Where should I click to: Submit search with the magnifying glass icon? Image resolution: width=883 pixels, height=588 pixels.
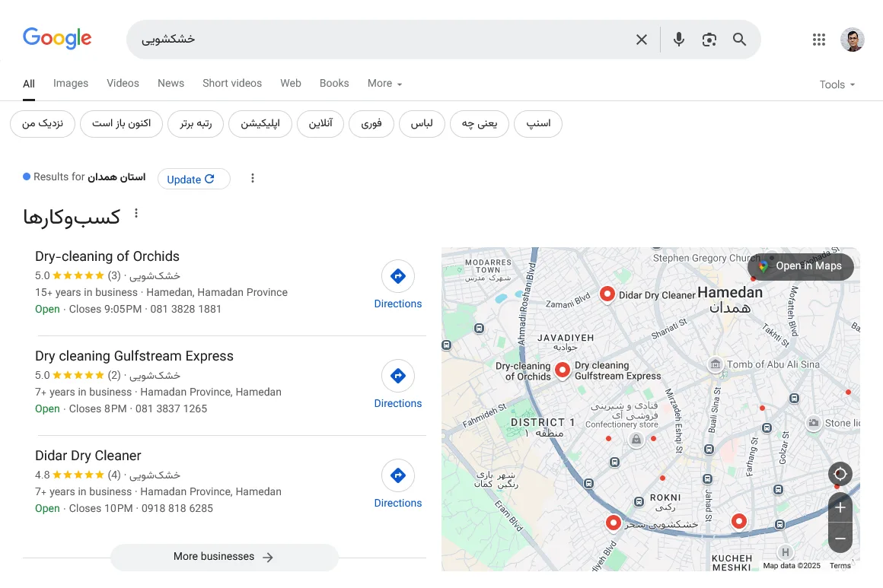pos(739,40)
